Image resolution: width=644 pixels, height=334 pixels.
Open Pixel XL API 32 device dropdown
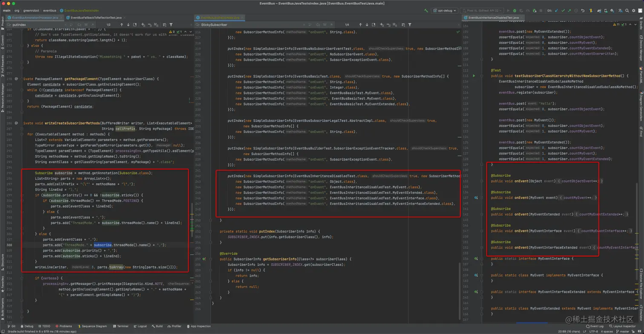pyautogui.click(x=482, y=11)
